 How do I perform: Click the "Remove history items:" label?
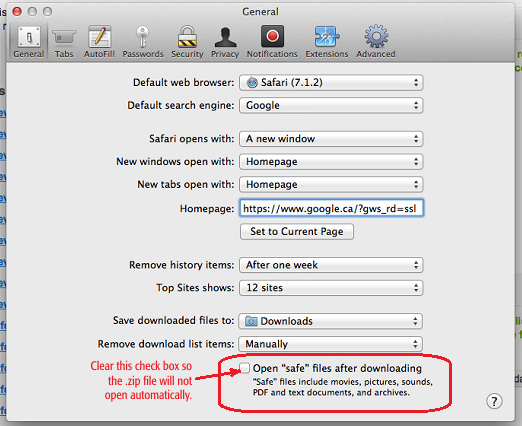pyautogui.click(x=182, y=265)
